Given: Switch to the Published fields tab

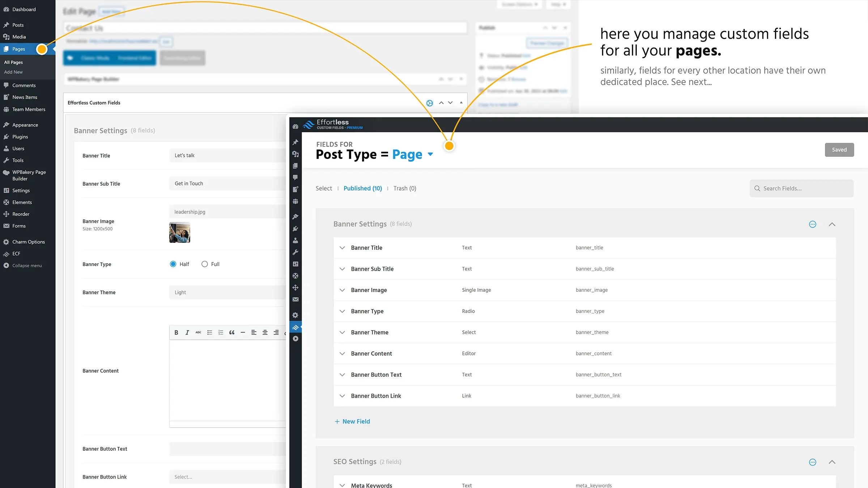Looking at the screenshot, I should [x=363, y=188].
